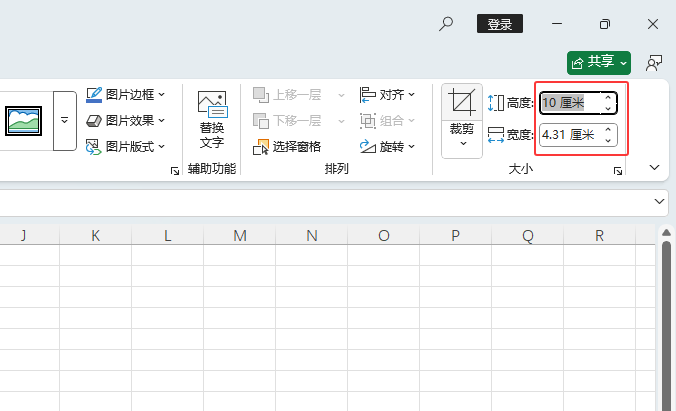Select the picture style thumbnail
The height and width of the screenshot is (411, 676).
[x=25, y=120]
